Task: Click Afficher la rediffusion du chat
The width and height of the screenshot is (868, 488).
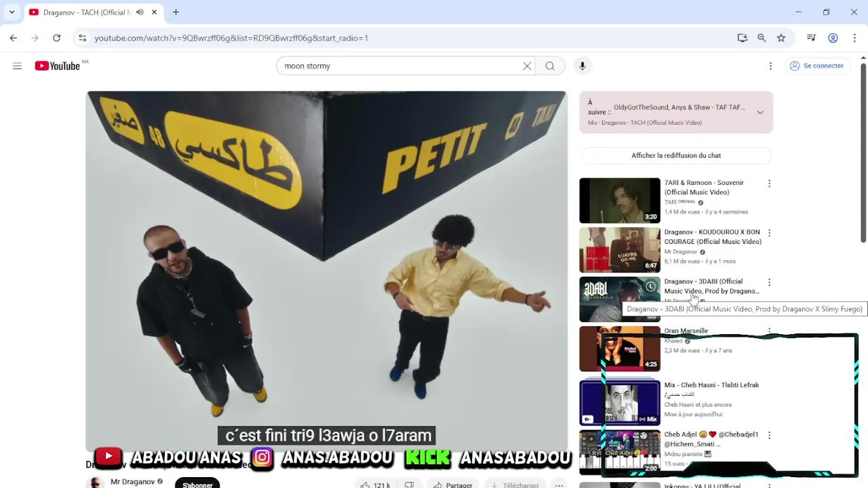Action: [676, 155]
